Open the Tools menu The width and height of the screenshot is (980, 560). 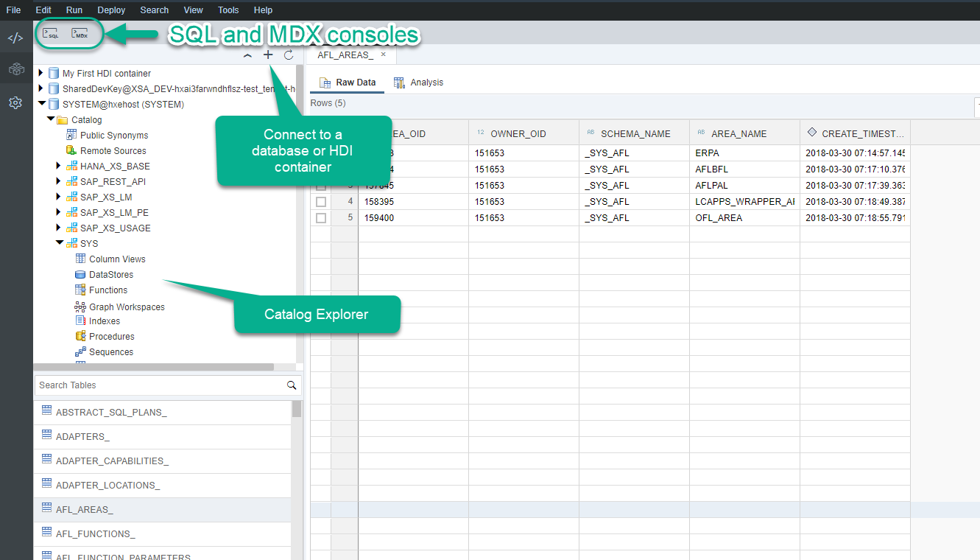[x=228, y=10]
